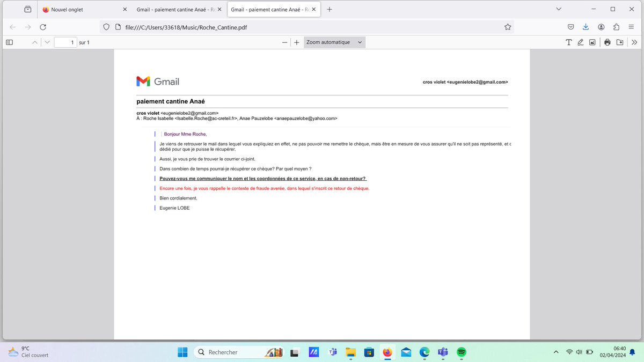The image size is (644, 362).
Task: Click the signature Eugenie LOBE
Action: [x=174, y=208]
